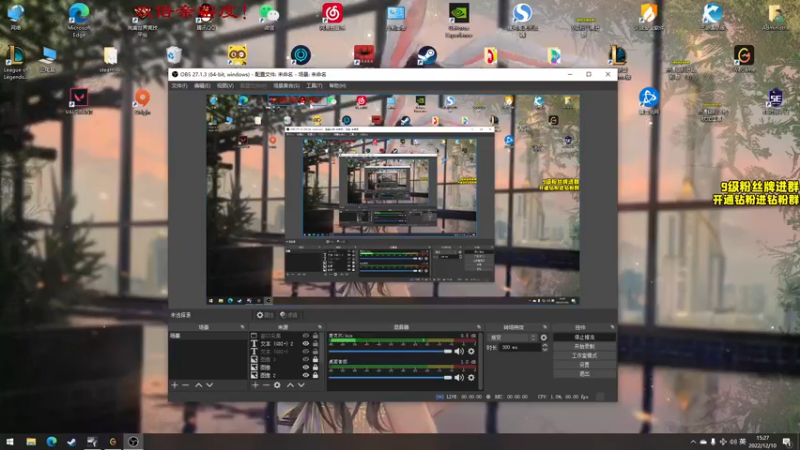Mute the 桌面音频 speaker icon
800x450 pixels.
pos(459,378)
